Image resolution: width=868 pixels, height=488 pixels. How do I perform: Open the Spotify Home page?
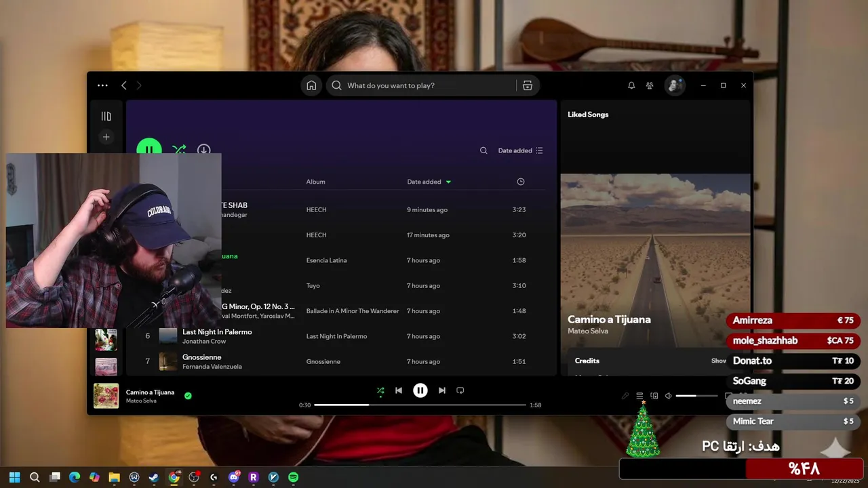coord(311,85)
